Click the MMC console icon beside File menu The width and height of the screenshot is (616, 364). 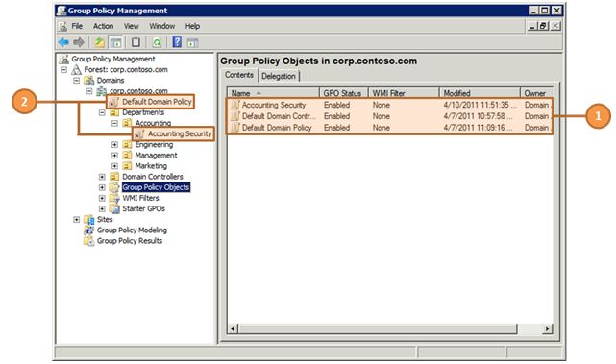62,26
